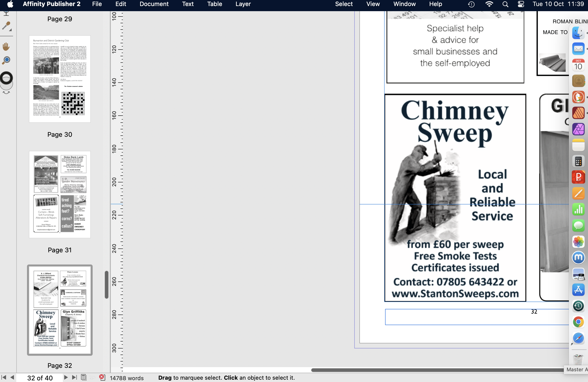Open Finder from the Dock
Screen dimensions: 588x382
click(x=578, y=33)
